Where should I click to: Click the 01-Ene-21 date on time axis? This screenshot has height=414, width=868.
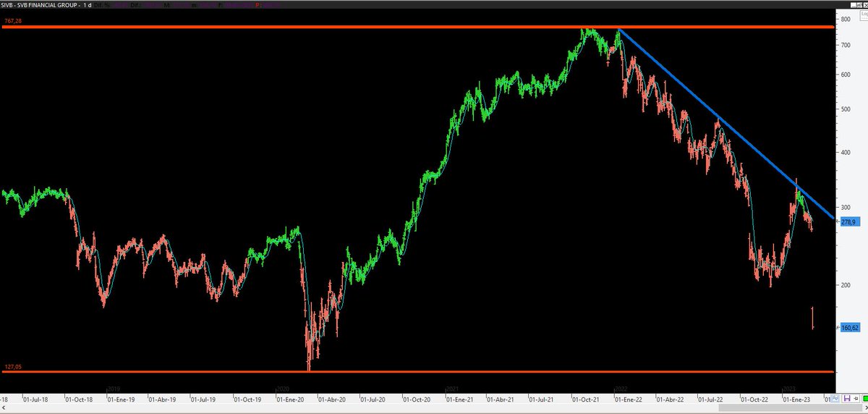[460, 398]
